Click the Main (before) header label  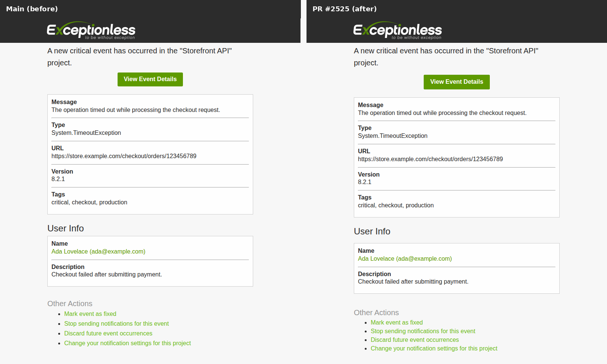32,9
